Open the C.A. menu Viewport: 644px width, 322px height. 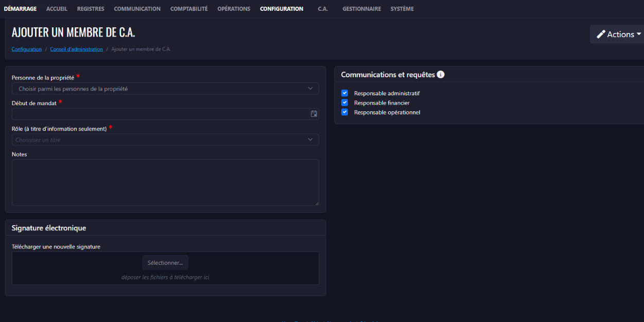(x=323, y=9)
